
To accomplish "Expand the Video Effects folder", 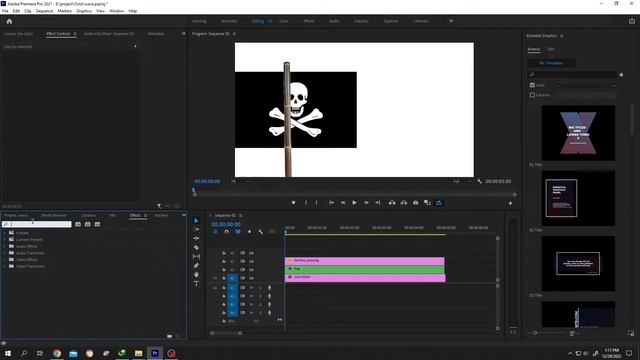I will point(4,260).
